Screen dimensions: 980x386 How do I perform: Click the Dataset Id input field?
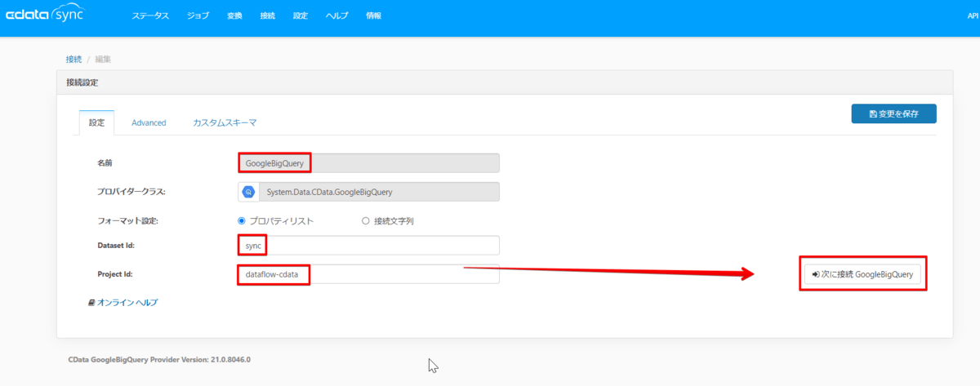(368, 245)
